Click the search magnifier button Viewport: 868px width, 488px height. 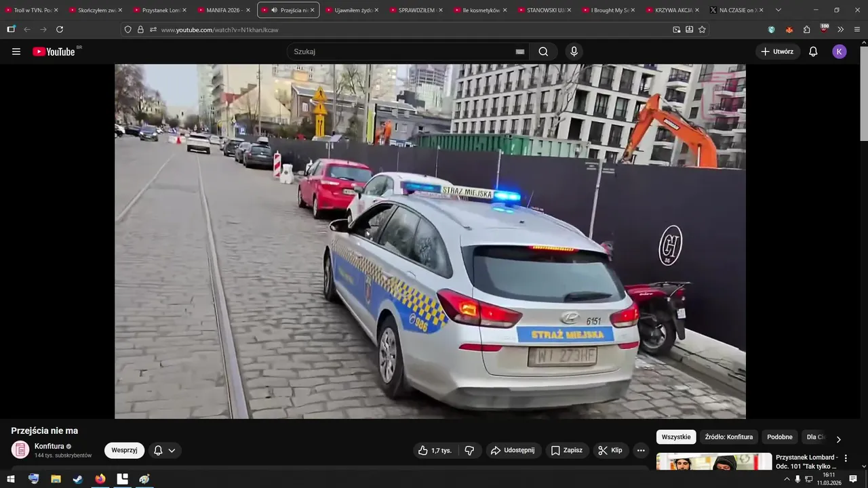point(543,52)
